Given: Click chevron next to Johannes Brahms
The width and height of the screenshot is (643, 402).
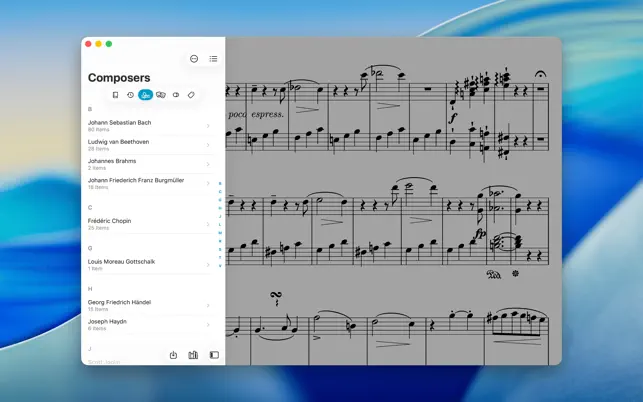Looking at the screenshot, I should (x=208, y=164).
